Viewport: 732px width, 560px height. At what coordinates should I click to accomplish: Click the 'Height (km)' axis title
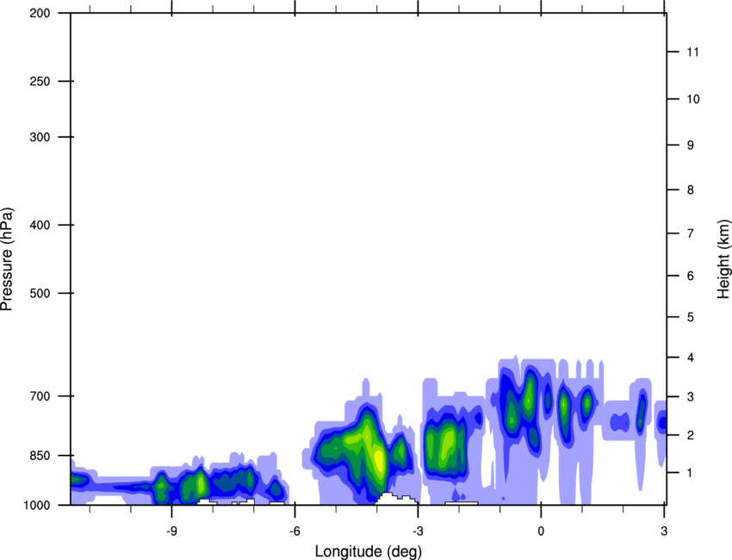click(723, 259)
